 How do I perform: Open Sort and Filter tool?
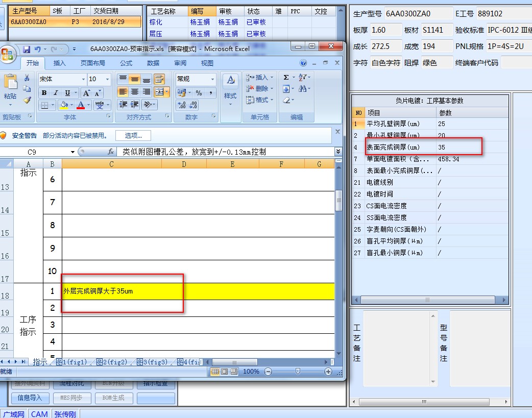(x=303, y=78)
